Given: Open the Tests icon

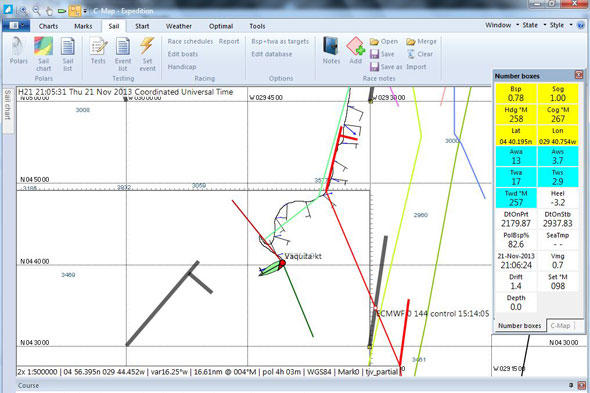Looking at the screenshot, I should [98, 51].
